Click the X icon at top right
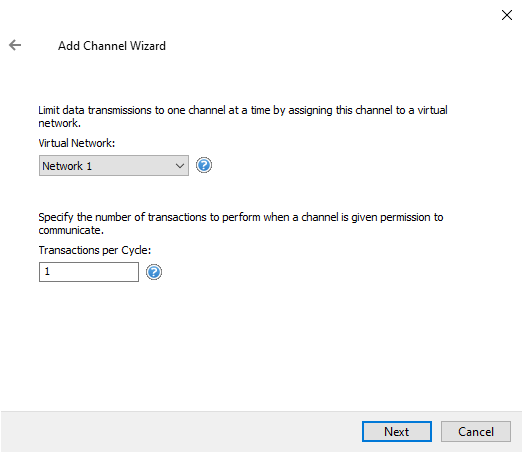The height and width of the screenshot is (453, 523). (x=507, y=15)
